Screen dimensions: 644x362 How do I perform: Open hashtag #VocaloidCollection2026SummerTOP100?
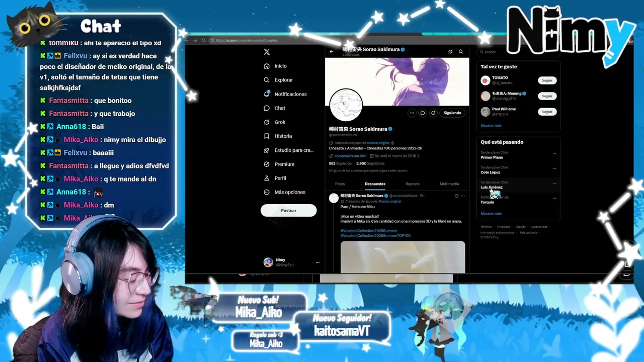coord(376,236)
